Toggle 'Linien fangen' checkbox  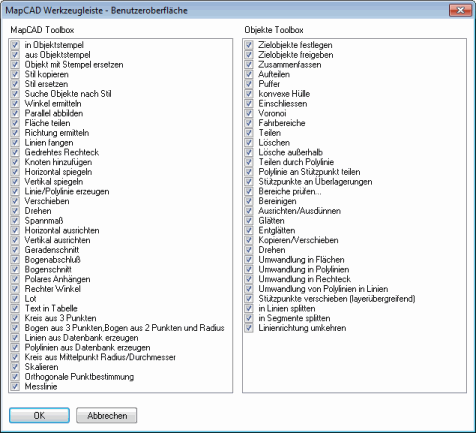[15, 142]
